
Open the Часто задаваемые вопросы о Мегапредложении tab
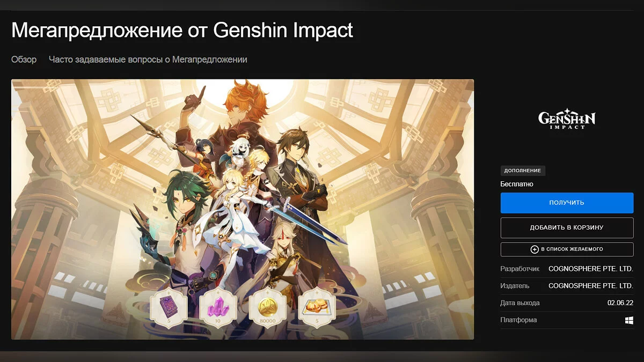(148, 60)
